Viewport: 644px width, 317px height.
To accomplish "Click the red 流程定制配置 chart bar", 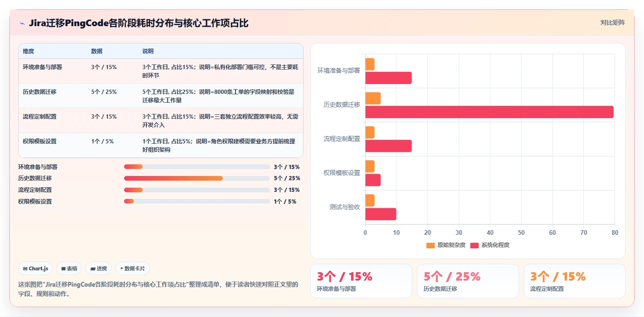I will coord(388,146).
